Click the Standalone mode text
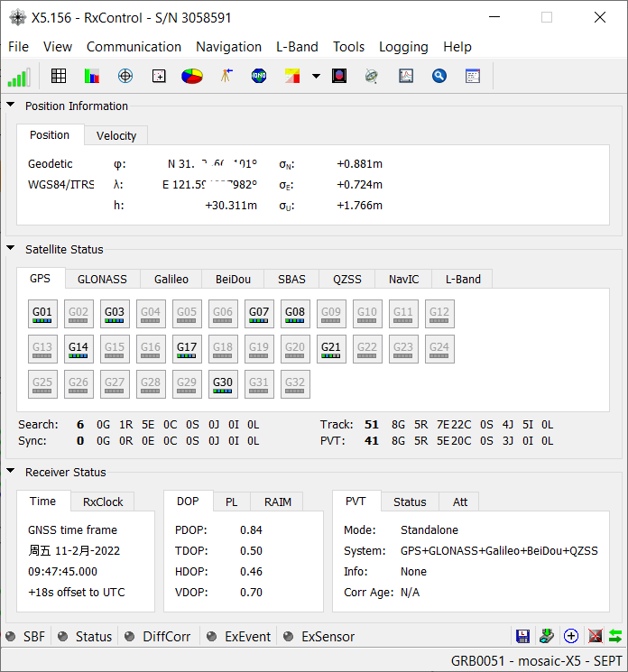628x672 pixels. [x=429, y=530]
